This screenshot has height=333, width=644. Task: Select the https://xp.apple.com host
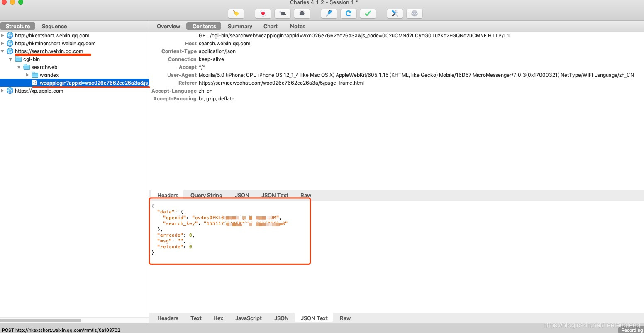[39, 91]
